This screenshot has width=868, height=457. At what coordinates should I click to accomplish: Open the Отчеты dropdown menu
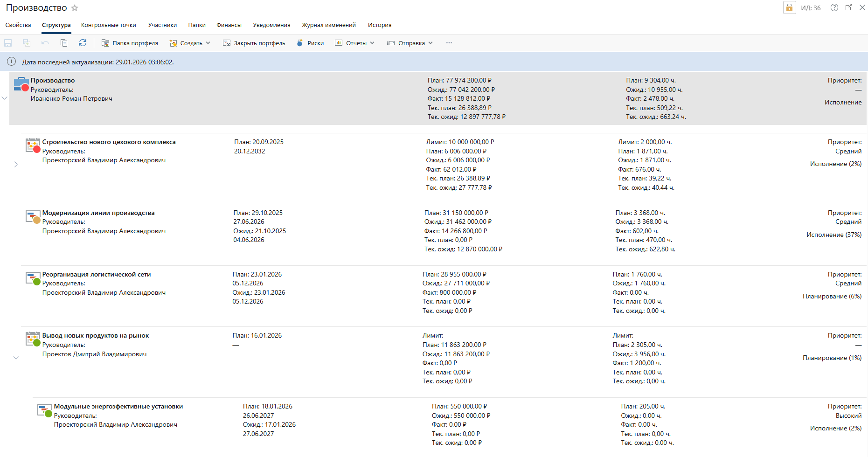tap(355, 43)
